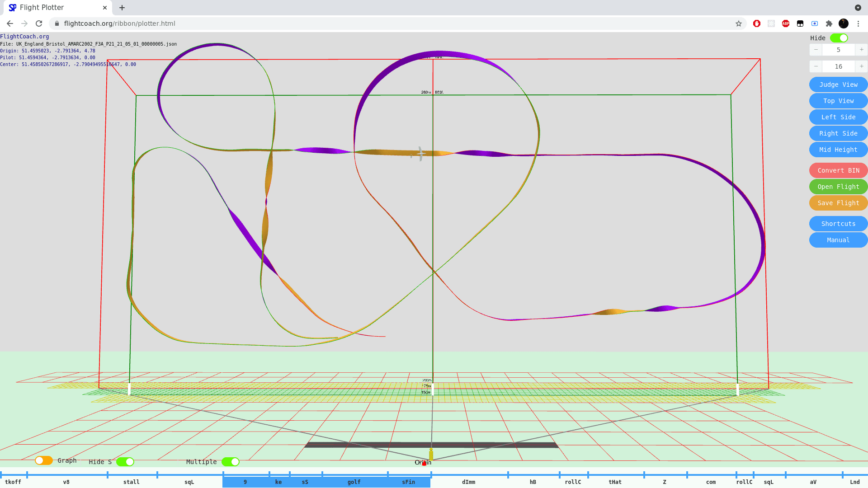Click the input field showing 16
This screenshot has width=868, height=488.
click(839, 66)
